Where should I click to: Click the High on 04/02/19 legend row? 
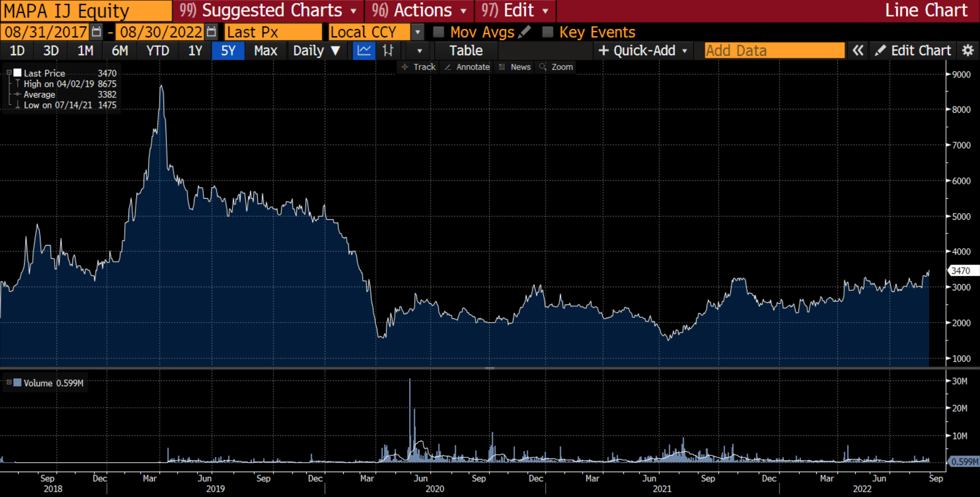[x=65, y=84]
